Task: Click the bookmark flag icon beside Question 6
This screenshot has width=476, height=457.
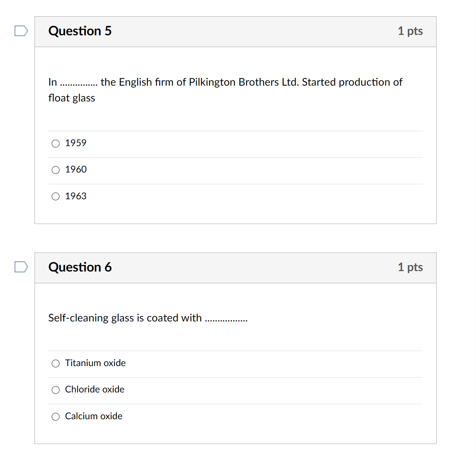Action: 21,267
